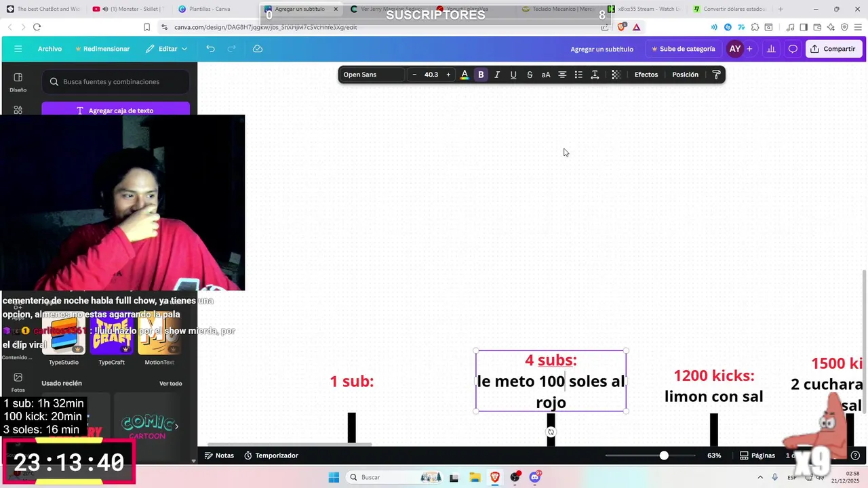Viewport: 868px width, 488px height.
Task: Open the analytics bar chart icon
Action: coord(771,49)
